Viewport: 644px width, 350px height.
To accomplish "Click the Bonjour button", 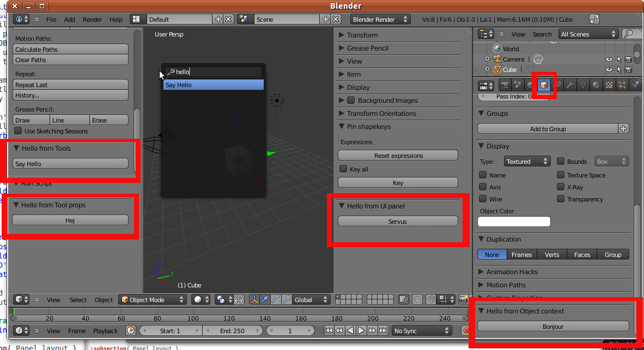I will [x=553, y=327].
